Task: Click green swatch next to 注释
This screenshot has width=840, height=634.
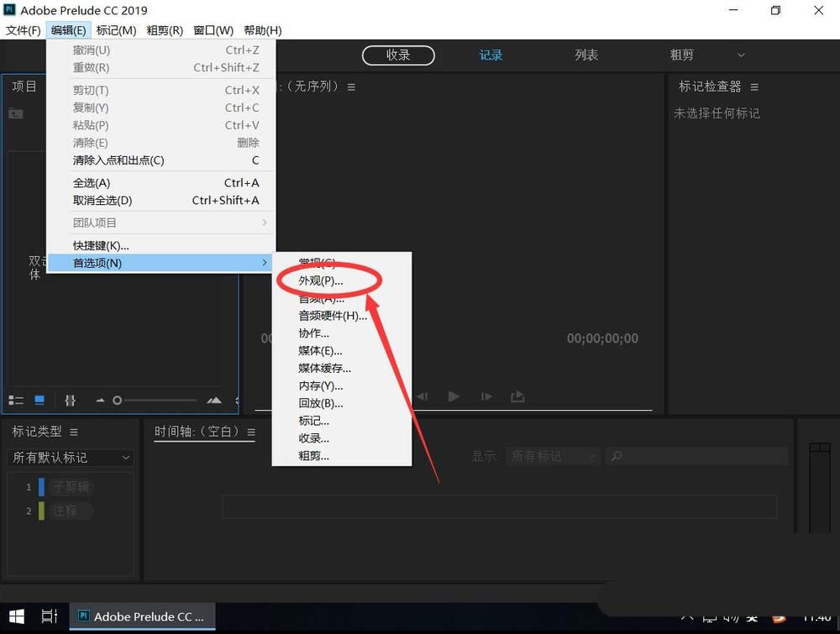Action: [41, 511]
